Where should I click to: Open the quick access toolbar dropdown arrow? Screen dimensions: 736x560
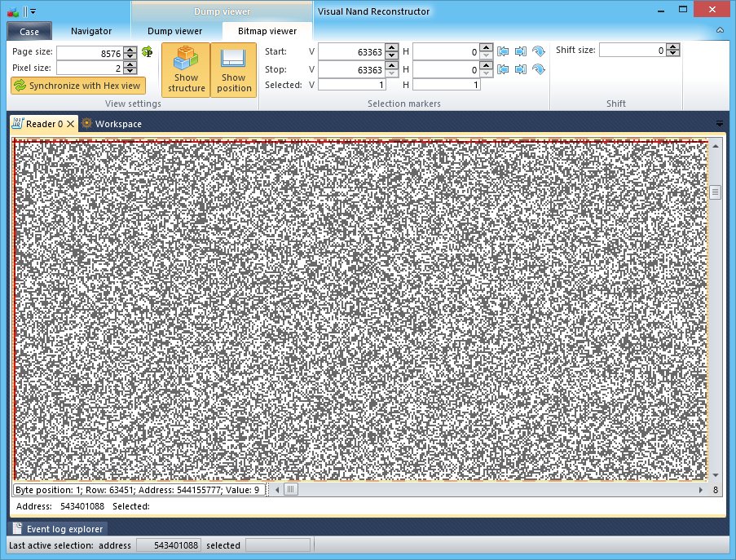(x=33, y=11)
